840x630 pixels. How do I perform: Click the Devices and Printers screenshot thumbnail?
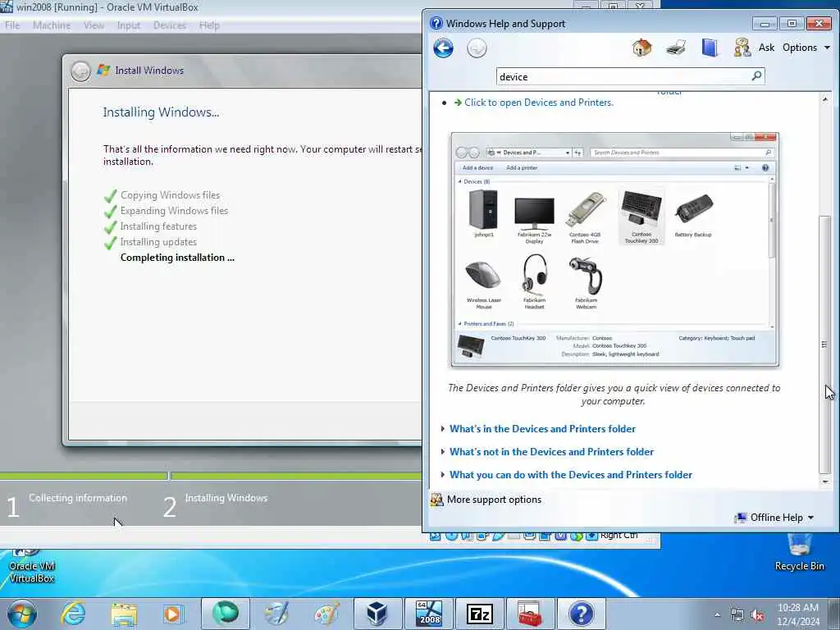coord(615,249)
